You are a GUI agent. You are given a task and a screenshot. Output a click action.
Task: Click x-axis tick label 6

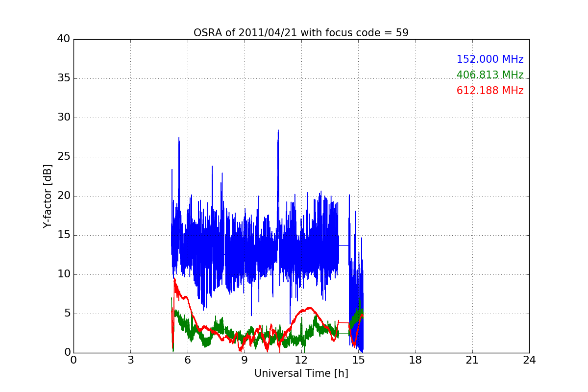pos(187,360)
